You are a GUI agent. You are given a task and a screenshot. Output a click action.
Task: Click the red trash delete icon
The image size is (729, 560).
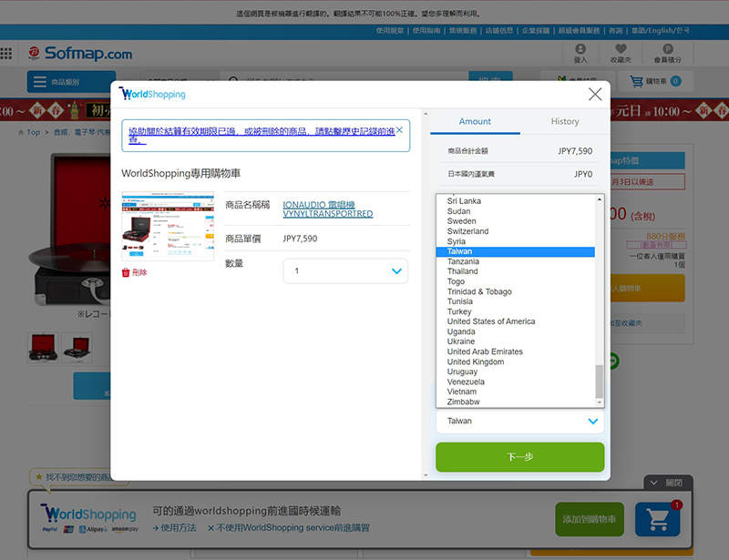(x=126, y=272)
